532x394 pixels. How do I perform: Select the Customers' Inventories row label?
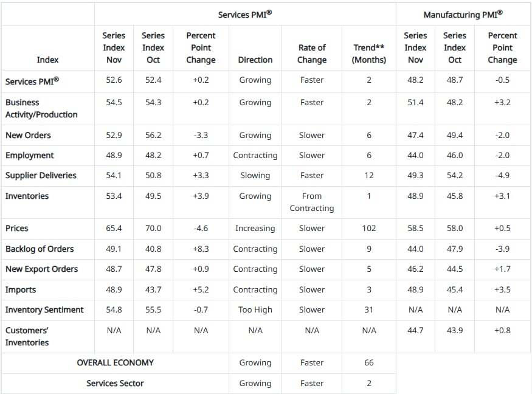(27, 336)
